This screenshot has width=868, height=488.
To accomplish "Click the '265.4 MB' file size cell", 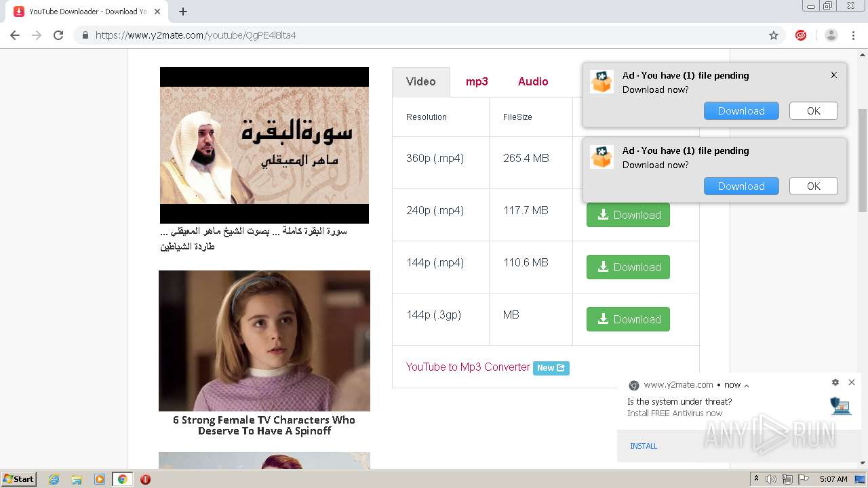I will [526, 158].
